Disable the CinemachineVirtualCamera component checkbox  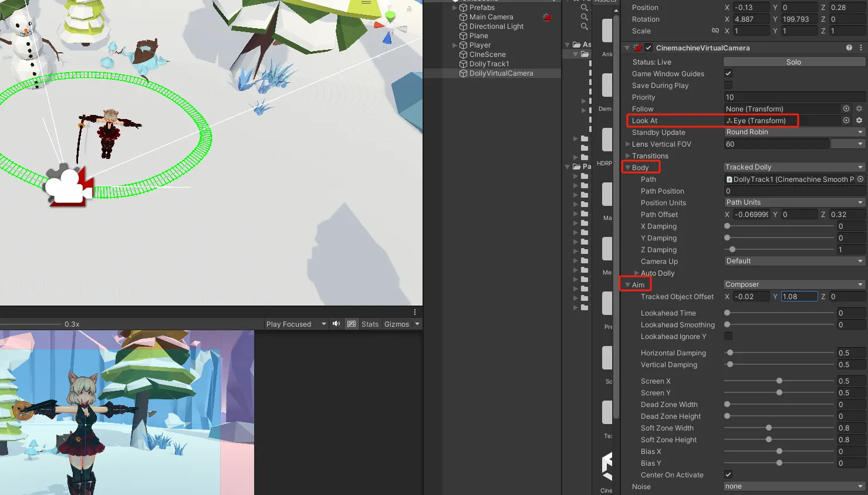649,48
